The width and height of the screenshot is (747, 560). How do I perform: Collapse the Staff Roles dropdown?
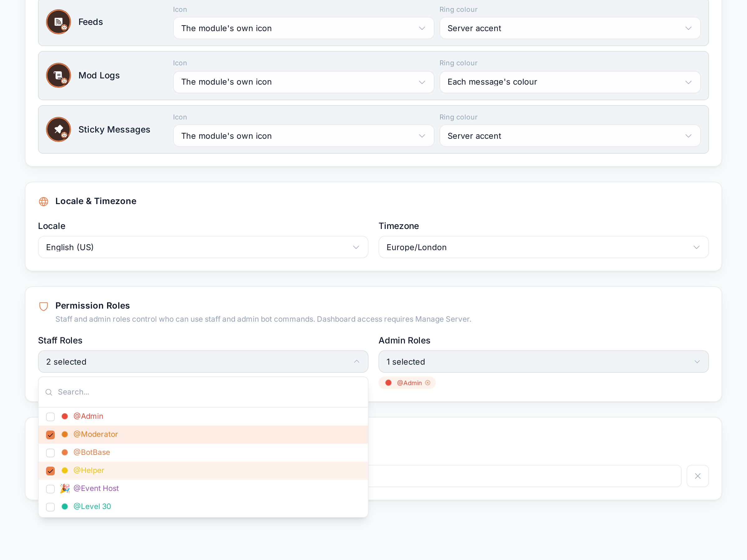tap(203, 362)
